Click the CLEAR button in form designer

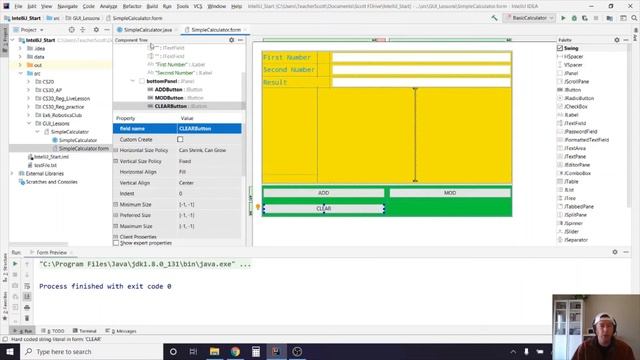323,209
